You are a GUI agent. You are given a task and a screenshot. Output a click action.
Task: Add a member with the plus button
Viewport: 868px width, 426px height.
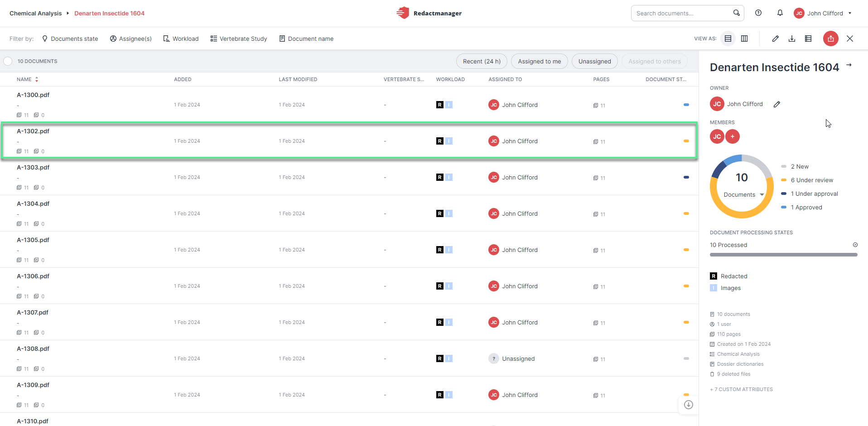[x=733, y=136]
